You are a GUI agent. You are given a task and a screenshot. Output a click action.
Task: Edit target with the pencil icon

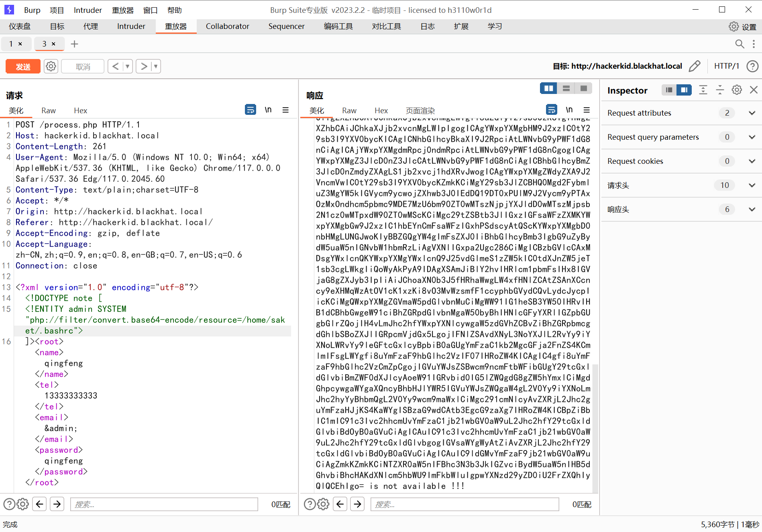click(x=695, y=66)
